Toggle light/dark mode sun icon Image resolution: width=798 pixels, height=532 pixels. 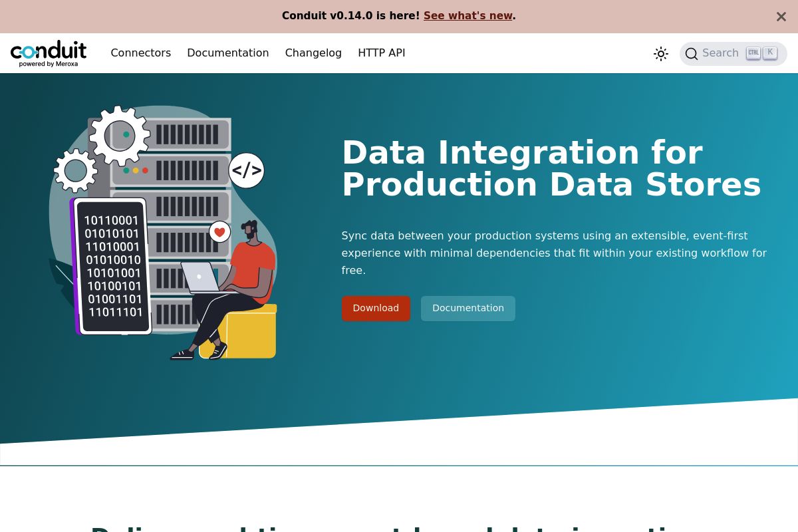(661, 54)
